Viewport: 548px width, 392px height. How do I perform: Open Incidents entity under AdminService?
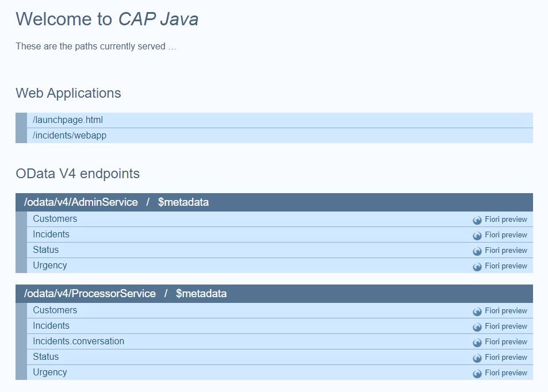pyautogui.click(x=51, y=234)
